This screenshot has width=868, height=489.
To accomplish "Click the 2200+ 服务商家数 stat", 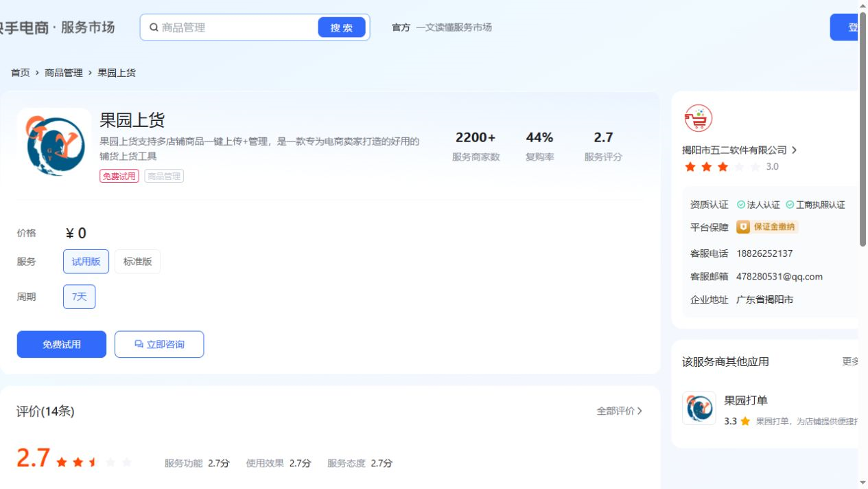I will click(476, 146).
